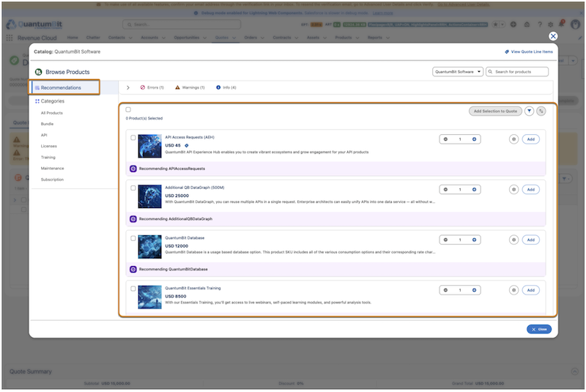
Task: Click the Add Selection to Quote button
Action: (495, 111)
